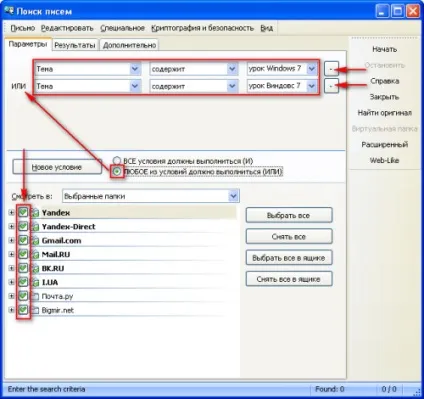Click the Выбрать все button
Screen dimensions: 424x399
pyautogui.click(x=289, y=215)
